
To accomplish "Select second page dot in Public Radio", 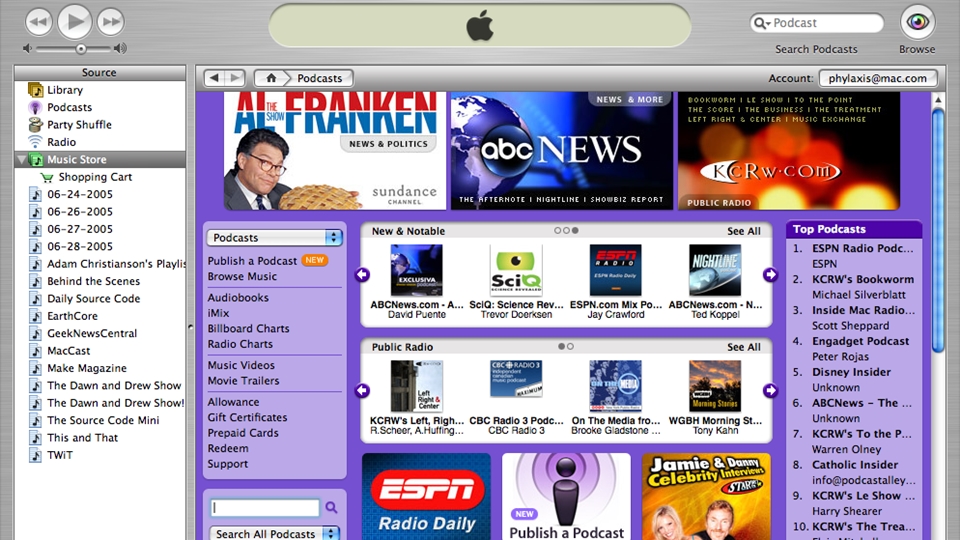I will [570, 347].
